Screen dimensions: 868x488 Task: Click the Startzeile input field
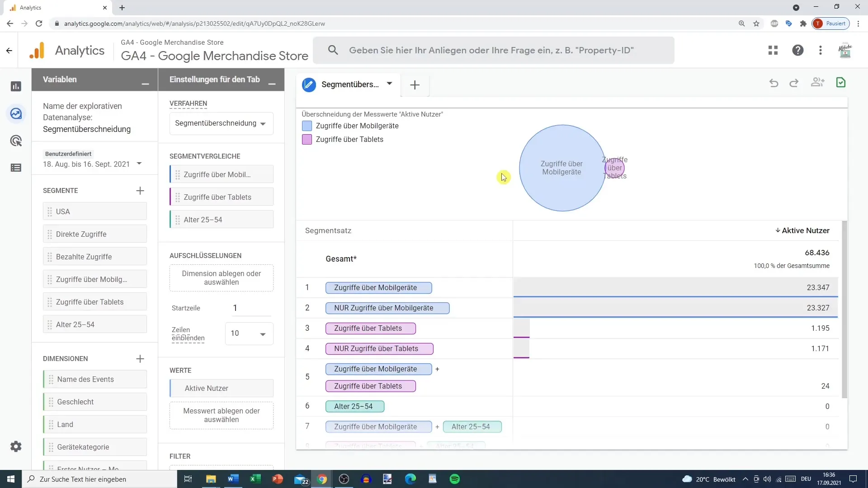pos(251,308)
